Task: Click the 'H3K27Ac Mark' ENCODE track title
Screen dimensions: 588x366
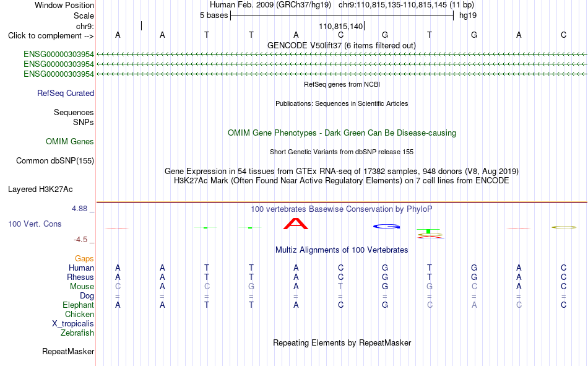Action: coord(342,181)
